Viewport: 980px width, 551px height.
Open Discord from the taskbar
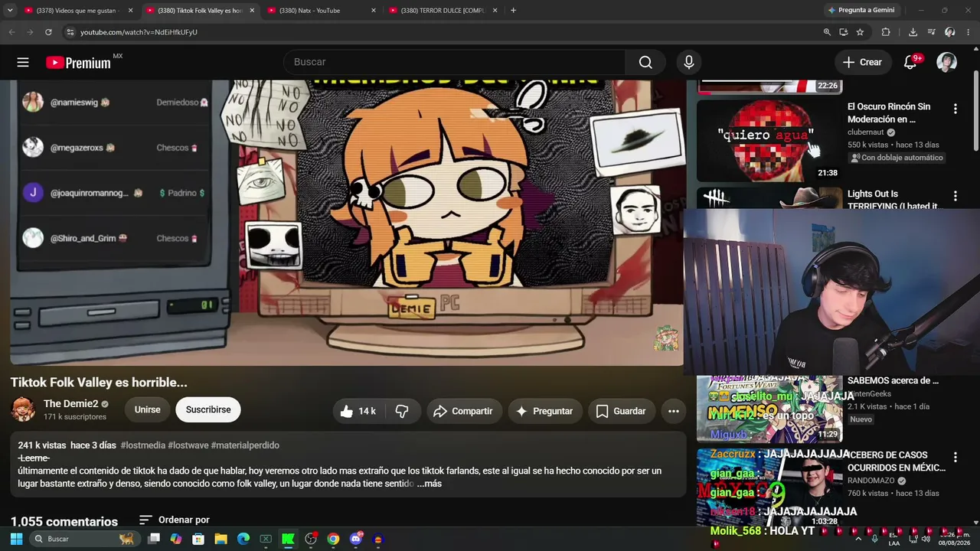coord(355,539)
